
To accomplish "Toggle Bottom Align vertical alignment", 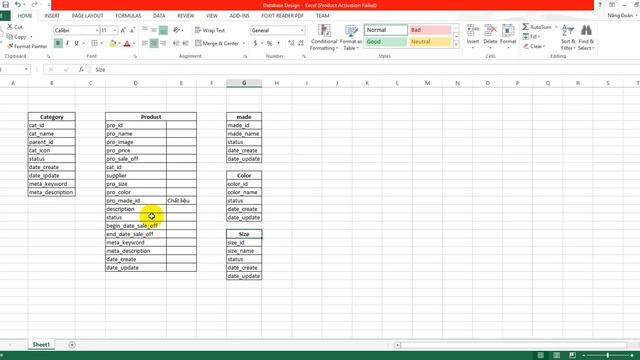I will (163, 30).
